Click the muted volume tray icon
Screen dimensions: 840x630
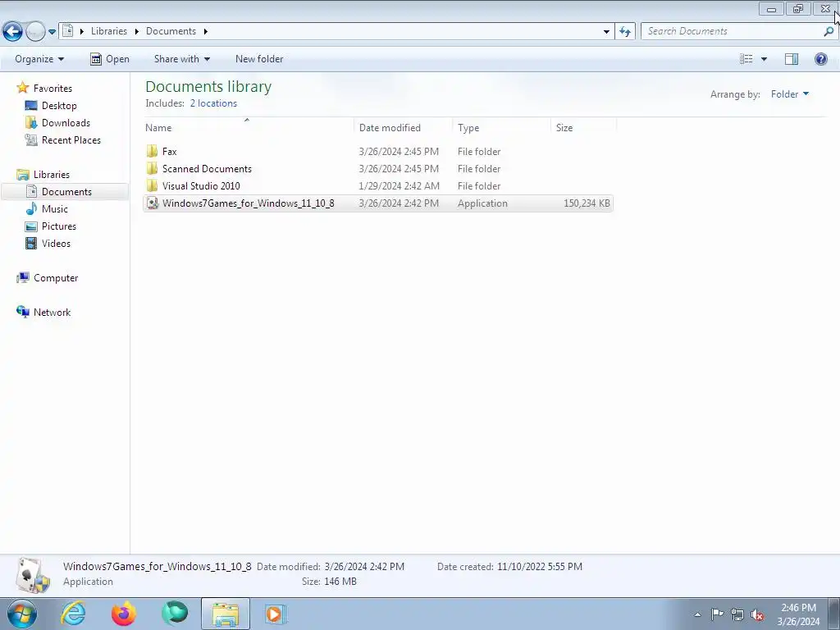point(757,614)
